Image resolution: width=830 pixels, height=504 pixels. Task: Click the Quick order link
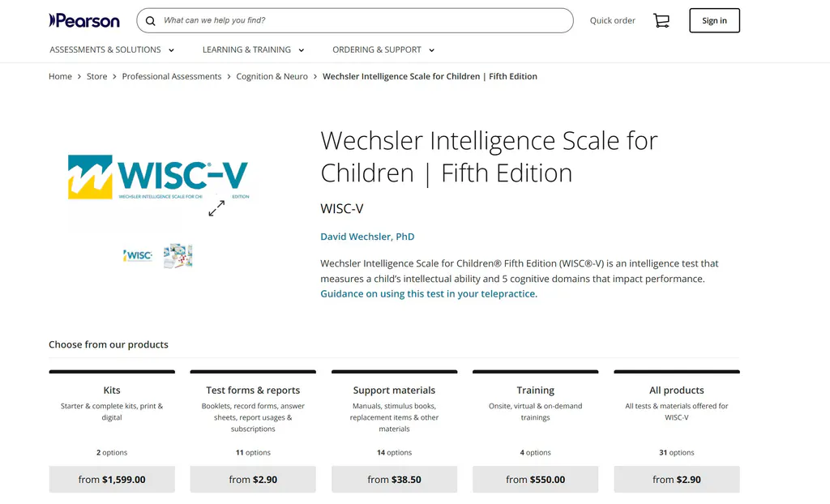(613, 20)
